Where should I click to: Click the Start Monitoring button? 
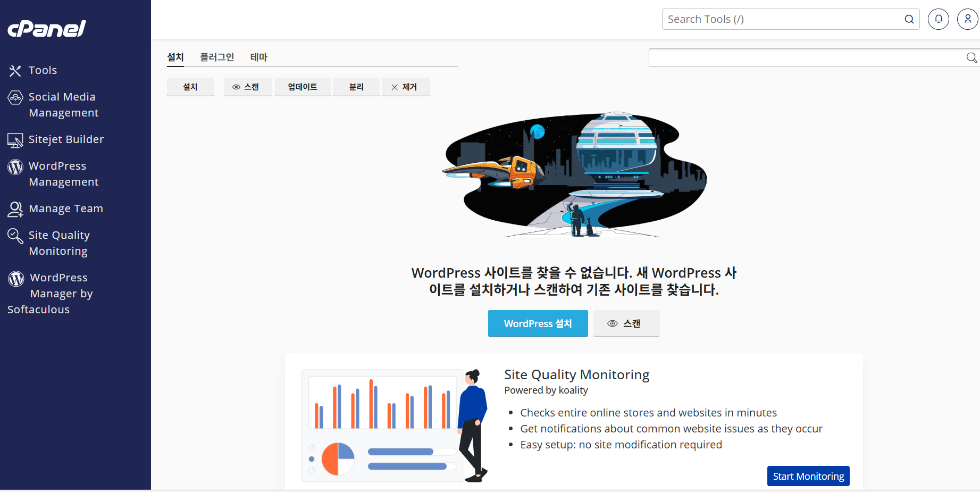(x=808, y=476)
